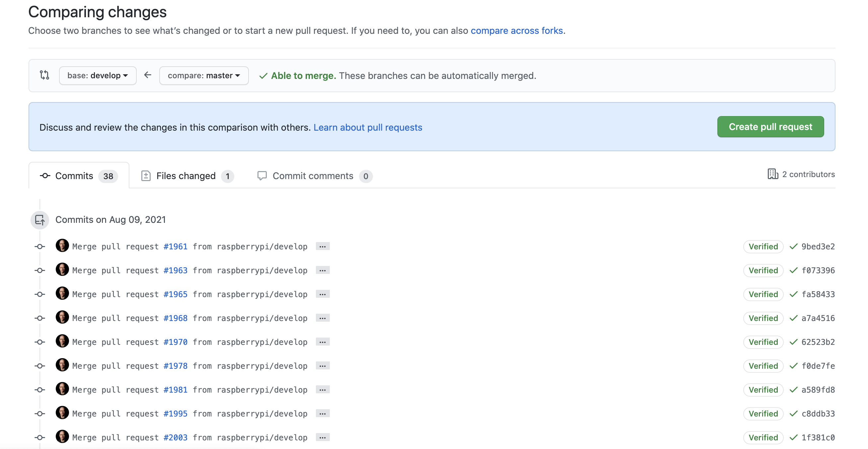Open pull request #1981 link
The image size is (868, 449).
tap(175, 390)
